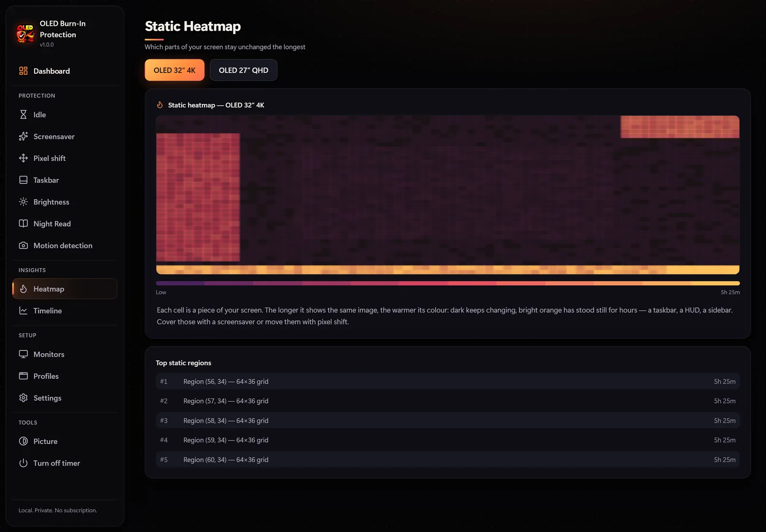Click the OLED Burn-In Protection app logo
The height and width of the screenshot is (532, 766).
click(x=25, y=33)
